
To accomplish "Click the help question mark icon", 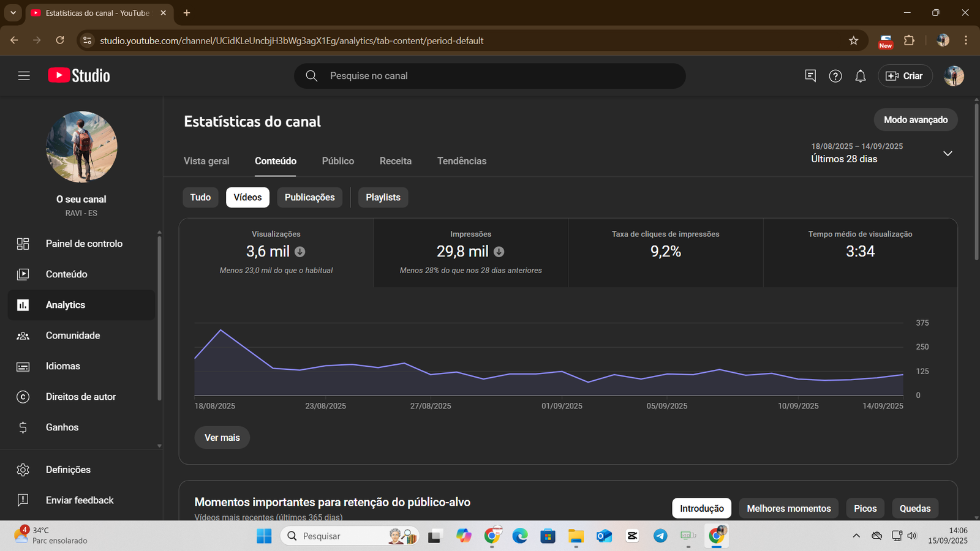I will tap(835, 76).
